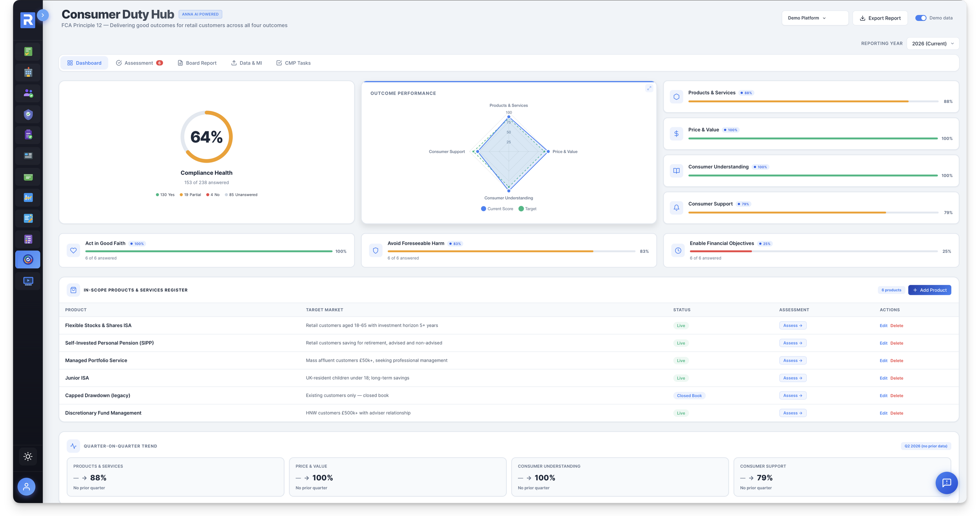Toggle light mode sun icon
The image size is (980, 516).
28,456
